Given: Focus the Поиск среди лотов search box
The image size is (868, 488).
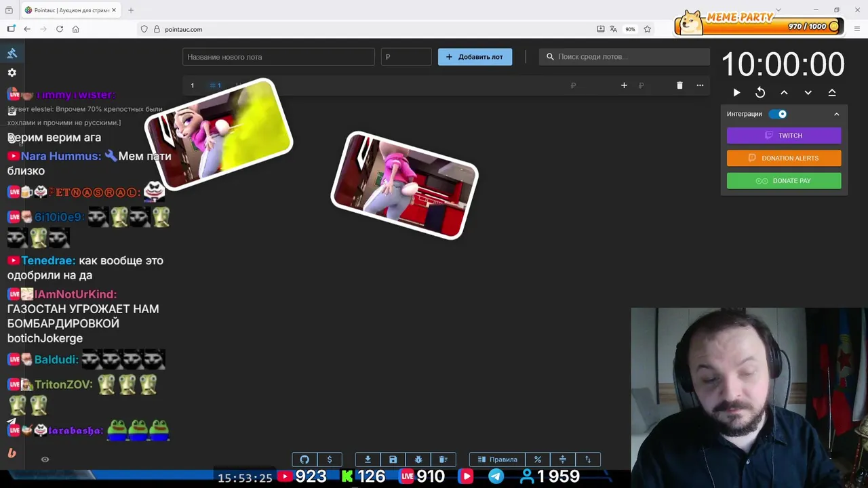Looking at the screenshot, I should (624, 57).
